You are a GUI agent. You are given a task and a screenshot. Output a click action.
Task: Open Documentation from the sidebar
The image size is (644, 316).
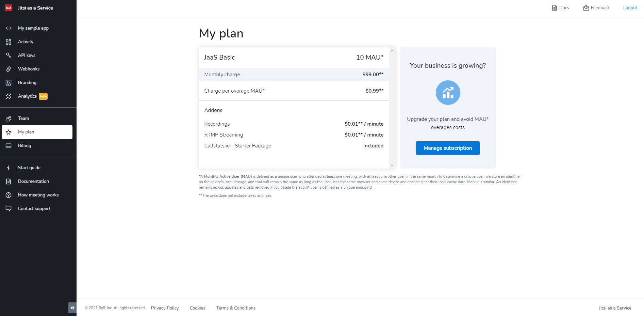33,181
